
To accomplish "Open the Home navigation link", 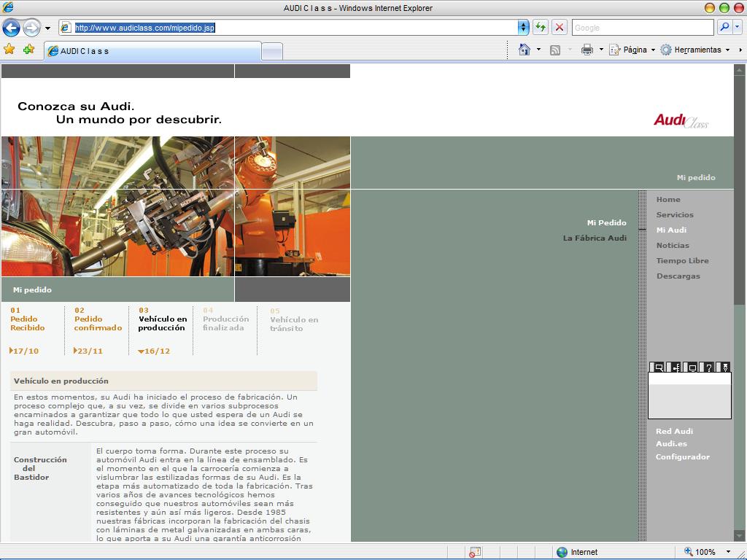I will click(668, 200).
